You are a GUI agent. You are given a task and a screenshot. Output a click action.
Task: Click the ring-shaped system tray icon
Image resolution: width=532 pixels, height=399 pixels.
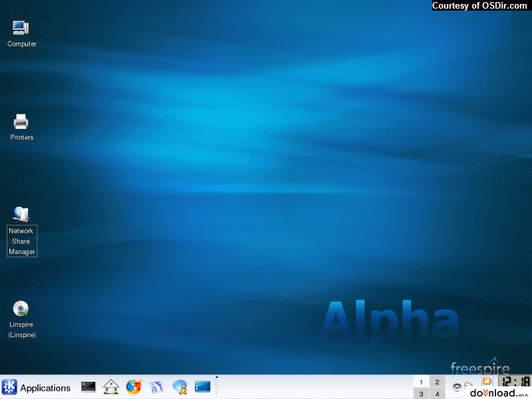(x=457, y=386)
